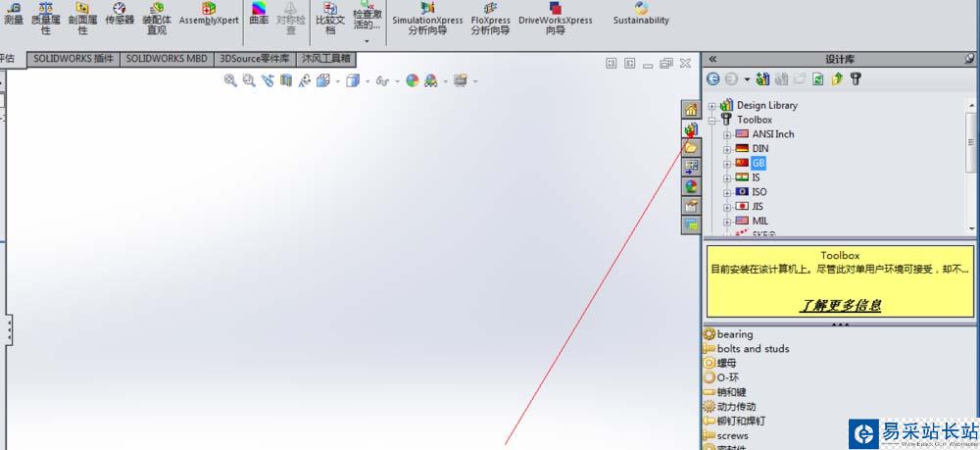Viewport: 980px width, 450px height.
Task: Click the 传感器 sensor tool
Action: [x=120, y=14]
